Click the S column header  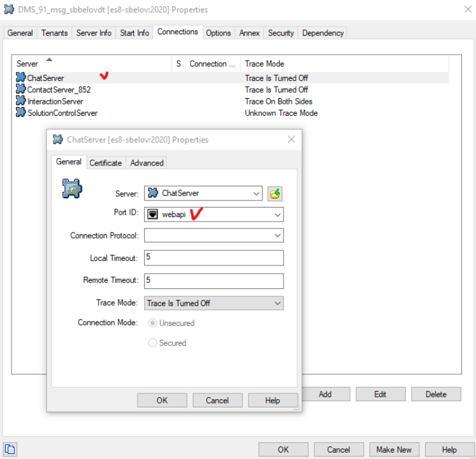click(178, 64)
